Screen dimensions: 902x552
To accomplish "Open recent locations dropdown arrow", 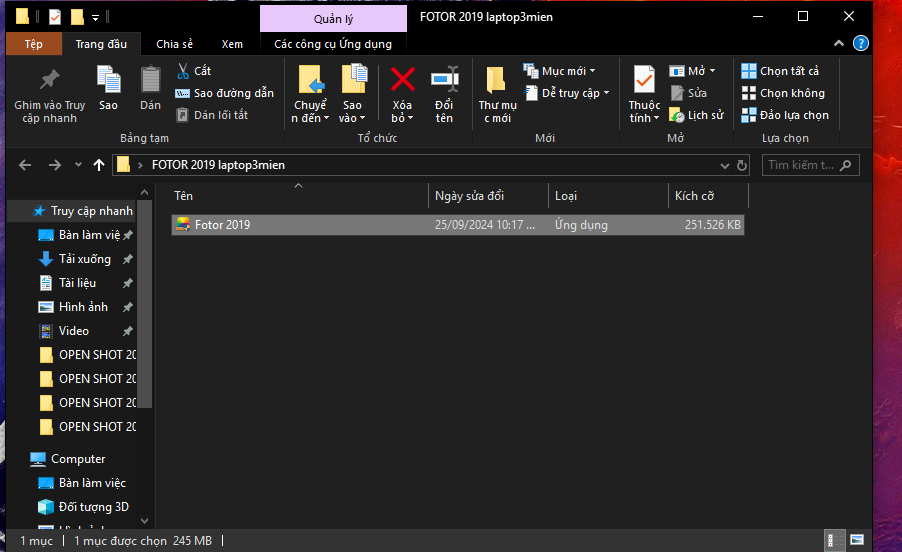I will pyautogui.click(x=78, y=165).
